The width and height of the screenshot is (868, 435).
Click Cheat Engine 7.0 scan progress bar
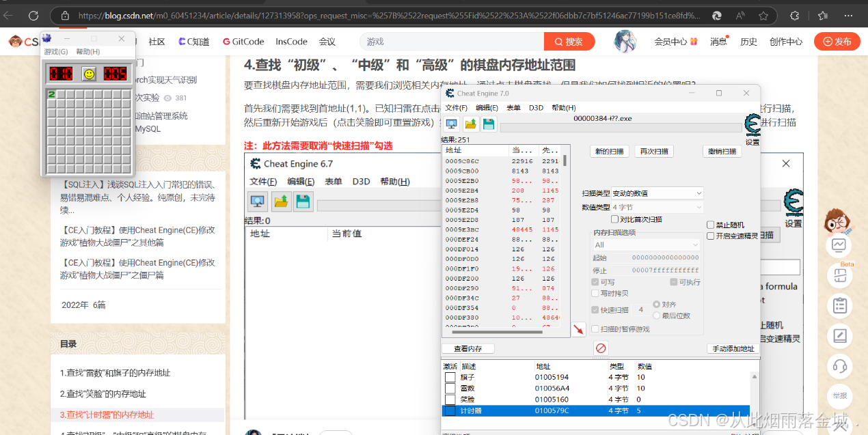click(621, 128)
